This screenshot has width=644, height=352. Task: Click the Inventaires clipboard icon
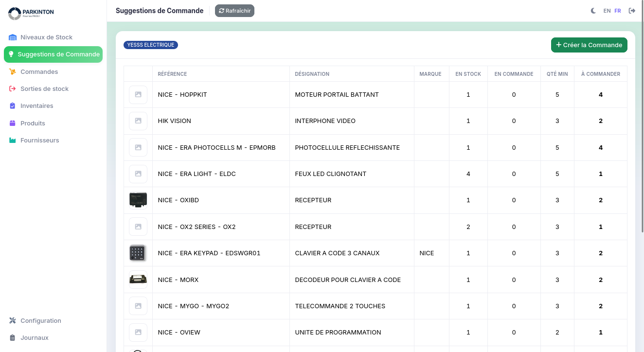[x=13, y=106]
